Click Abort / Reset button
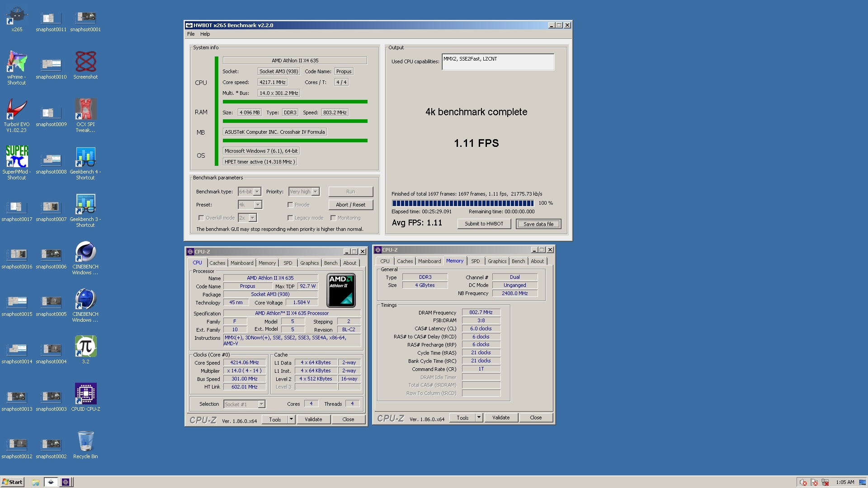The image size is (868, 488). pyautogui.click(x=351, y=205)
